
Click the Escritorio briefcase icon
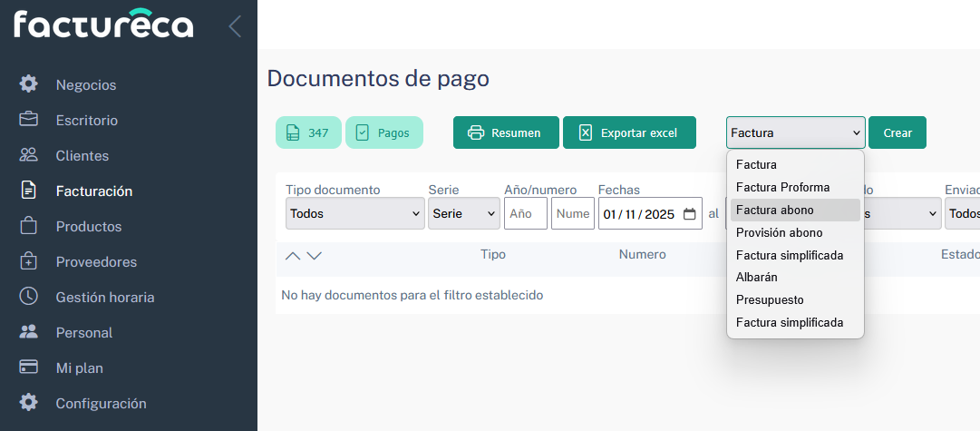point(28,119)
